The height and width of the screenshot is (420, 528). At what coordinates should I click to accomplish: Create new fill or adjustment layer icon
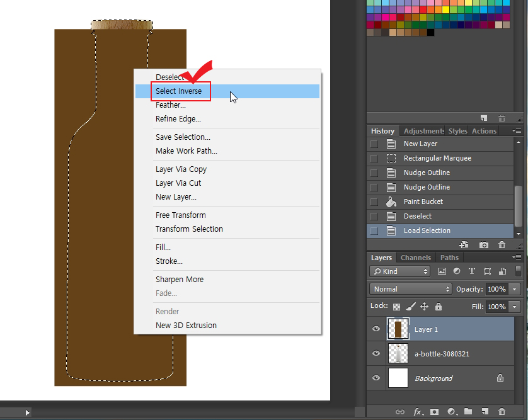pyautogui.click(x=451, y=412)
